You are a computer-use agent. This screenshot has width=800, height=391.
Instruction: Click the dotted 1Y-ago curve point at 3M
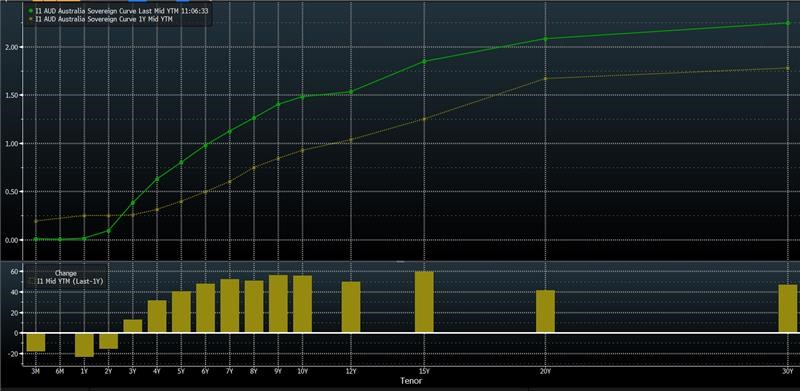(36, 221)
